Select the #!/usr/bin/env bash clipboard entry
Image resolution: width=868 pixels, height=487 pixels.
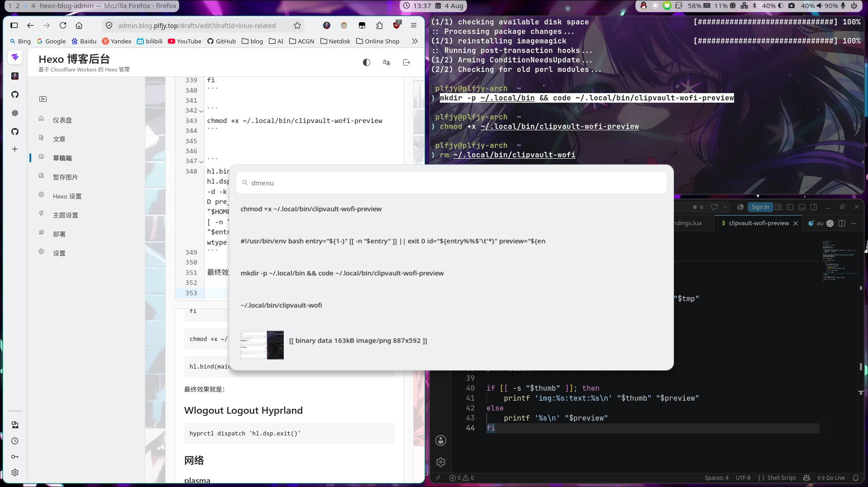point(451,241)
